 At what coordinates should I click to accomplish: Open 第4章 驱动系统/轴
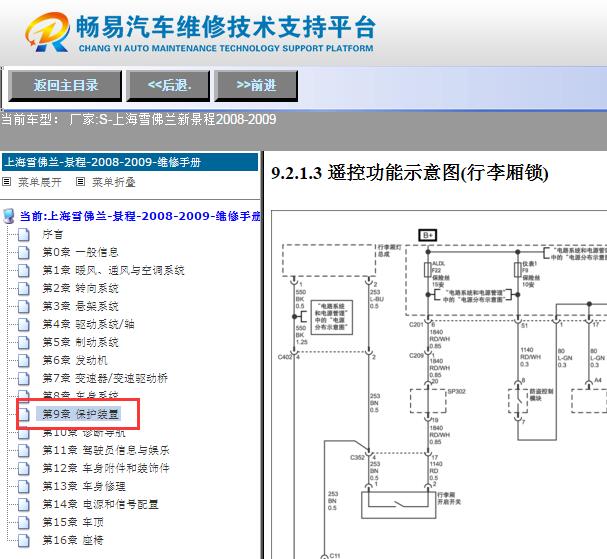(x=88, y=324)
